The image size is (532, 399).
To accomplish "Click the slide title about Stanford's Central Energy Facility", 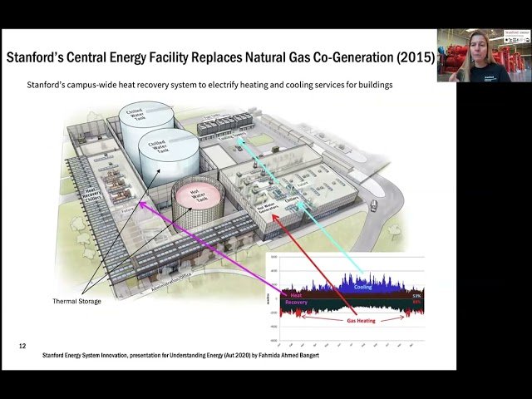I will coord(220,57).
